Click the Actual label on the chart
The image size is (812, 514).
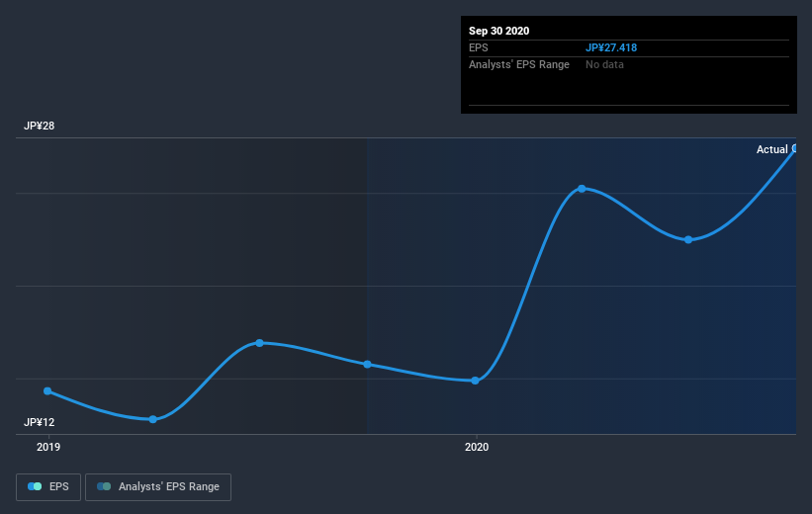[771, 149]
